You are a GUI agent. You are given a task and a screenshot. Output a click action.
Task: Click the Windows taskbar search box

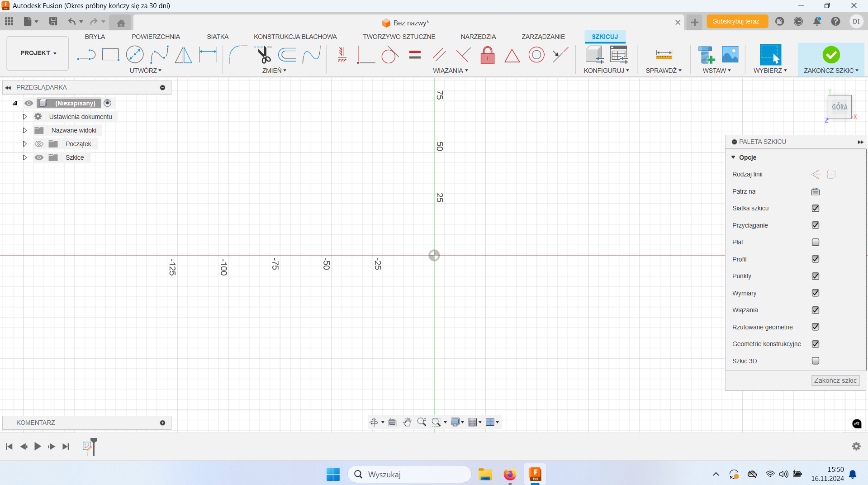tap(409, 474)
